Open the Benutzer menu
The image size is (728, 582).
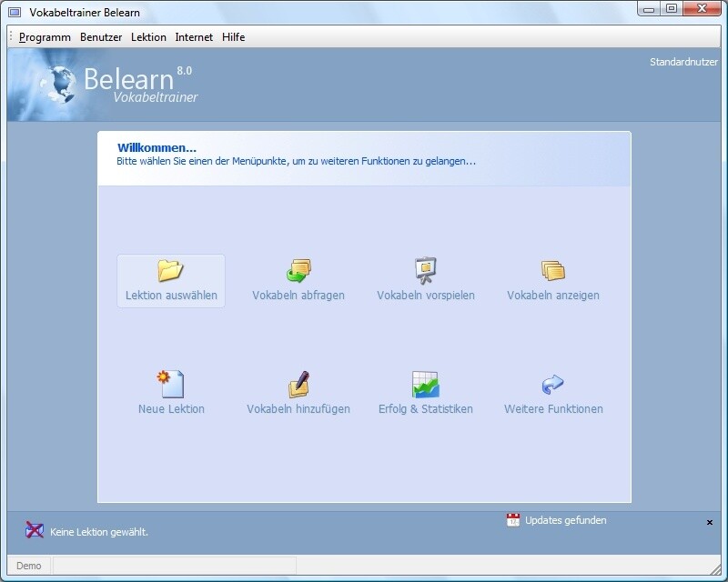[x=101, y=37]
